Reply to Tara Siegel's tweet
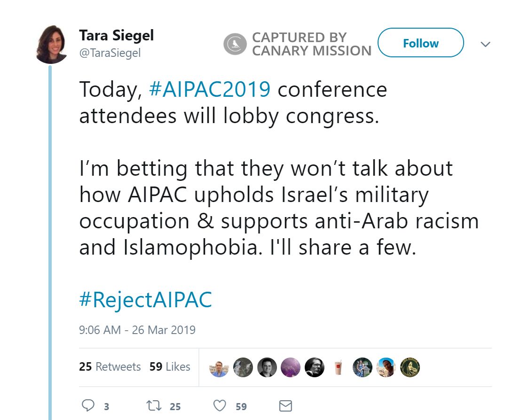521x420 pixels. [x=89, y=404]
